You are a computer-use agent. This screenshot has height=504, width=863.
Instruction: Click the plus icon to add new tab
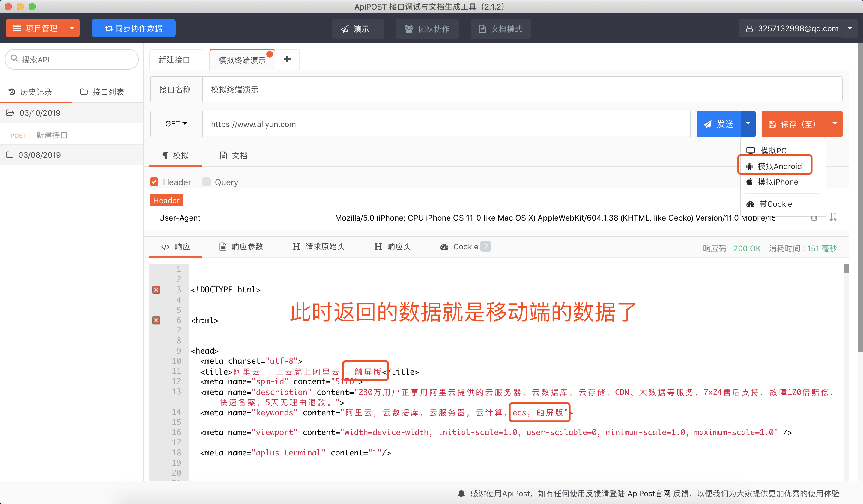[x=287, y=59]
